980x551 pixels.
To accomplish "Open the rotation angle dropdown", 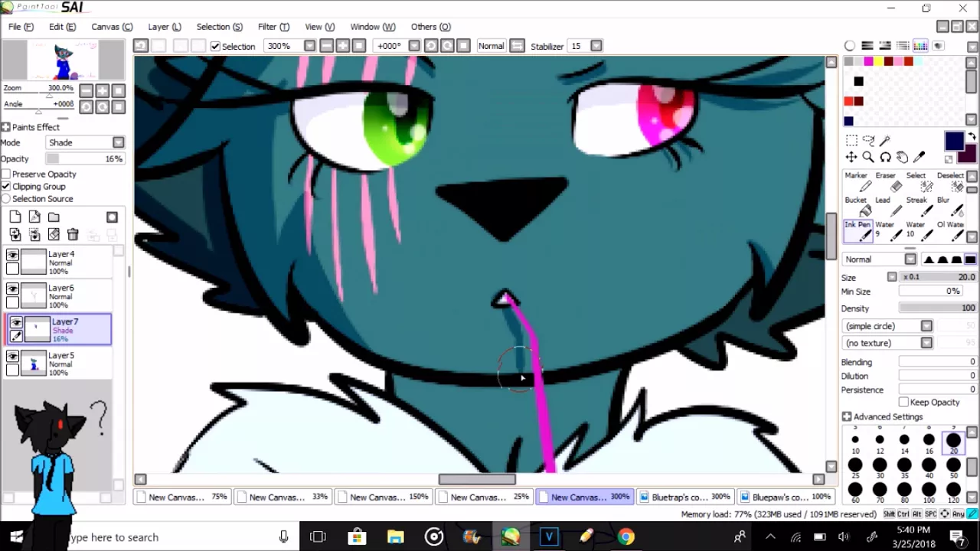I will (414, 46).
